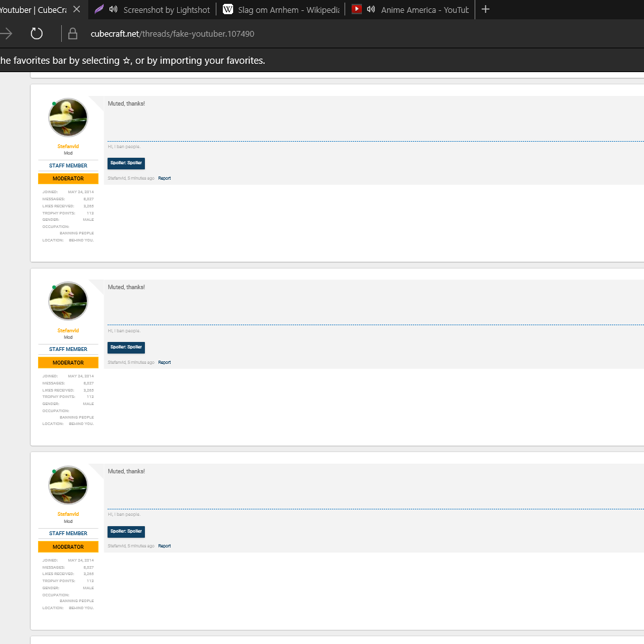Switch to Anime America YouTube tab
Screen dimensions: 644x644
pos(410,10)
